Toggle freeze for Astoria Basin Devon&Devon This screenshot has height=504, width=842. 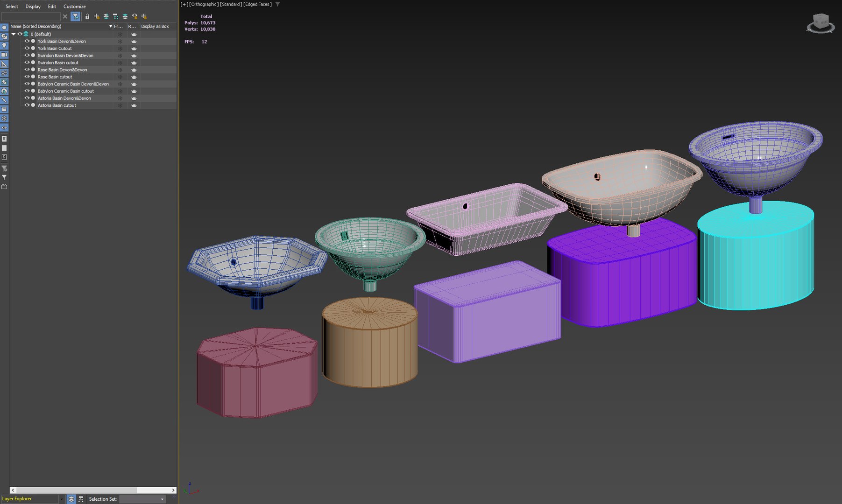click(120, 98)
